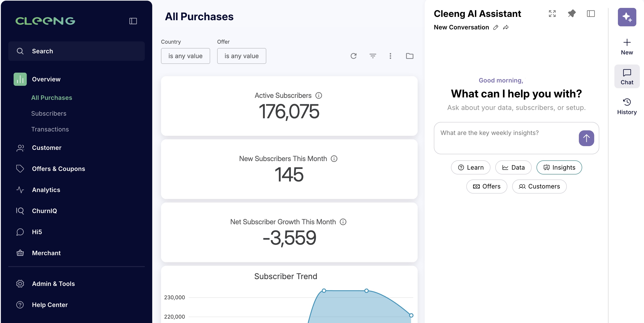Screen dimensions: 644x323
Task: Click the Offers & Coupons tag icon
Action: click(20, 169)
